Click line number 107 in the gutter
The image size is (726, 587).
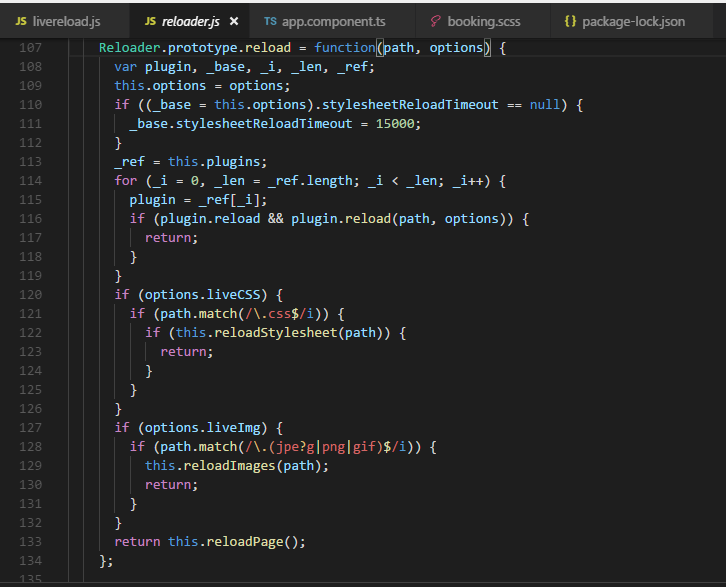coord(31,48)
